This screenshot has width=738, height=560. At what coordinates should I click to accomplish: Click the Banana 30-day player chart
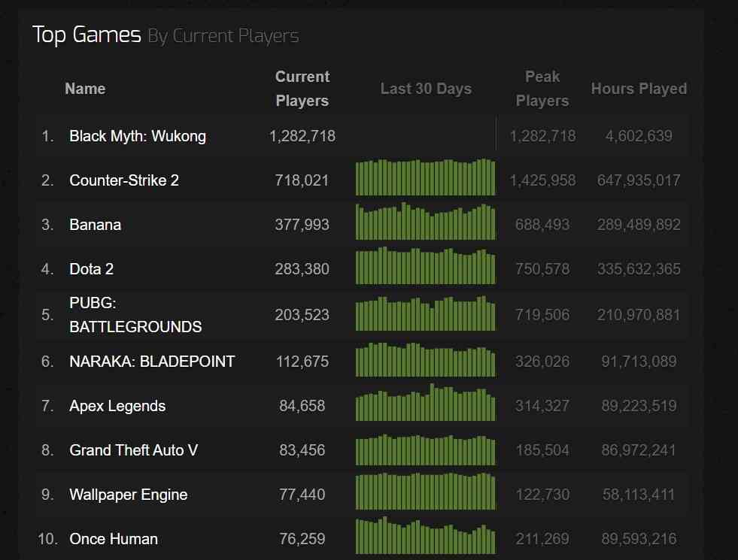[425, 222]
